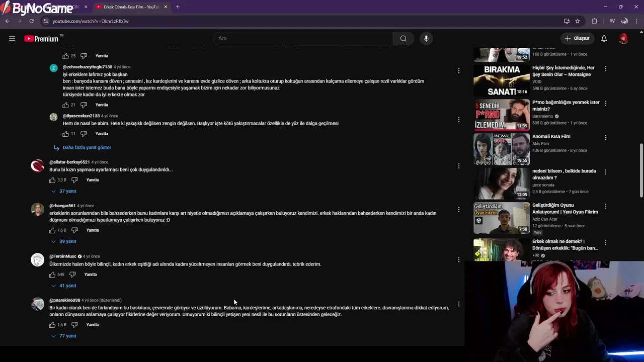The image size is (644, 362).
Task: Dislike the @rhaegar561 comment
Action: click(74, 230)
